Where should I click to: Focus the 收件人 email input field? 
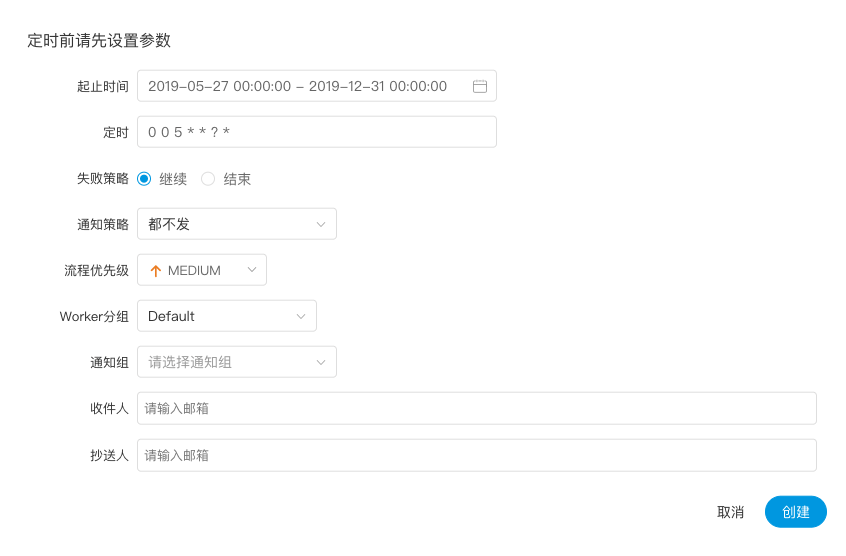tap(476, 409)
